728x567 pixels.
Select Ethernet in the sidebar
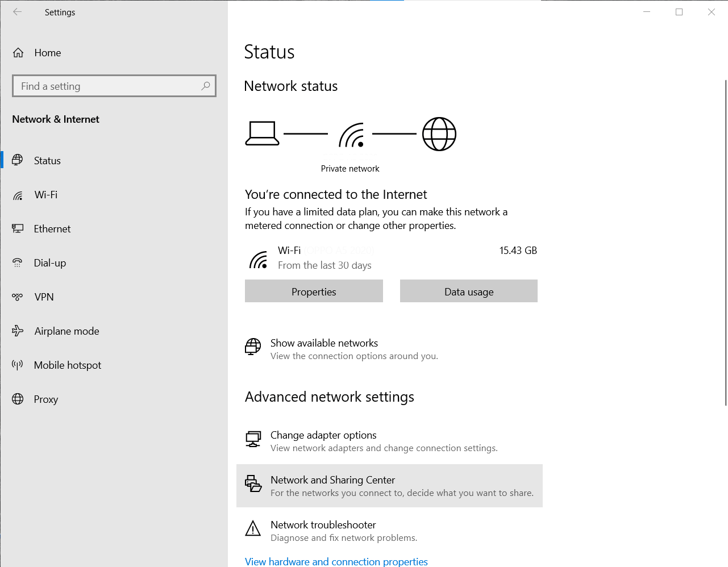coord(52,228)
